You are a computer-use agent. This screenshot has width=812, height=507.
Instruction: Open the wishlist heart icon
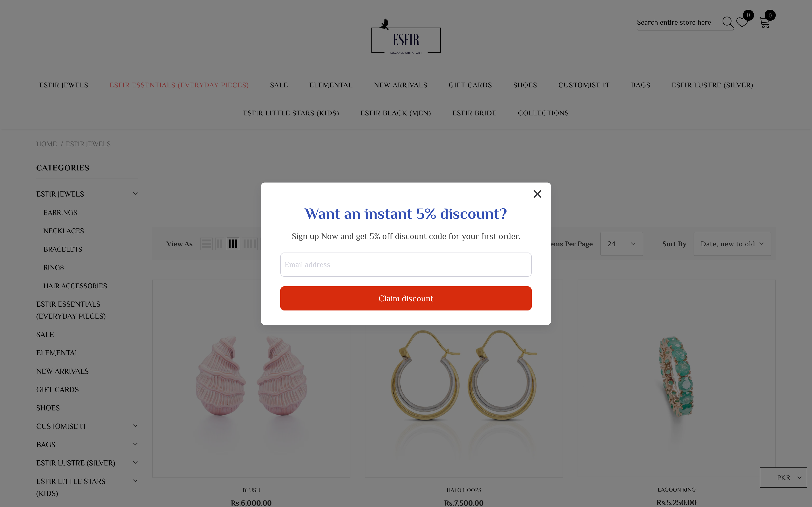coord(742,22)
